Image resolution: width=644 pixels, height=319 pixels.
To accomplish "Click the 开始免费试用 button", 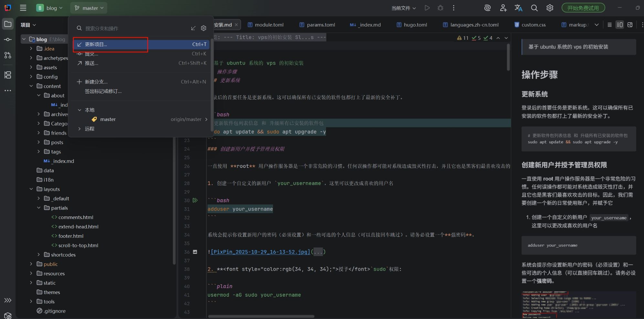I will click(x=583, y=8).
